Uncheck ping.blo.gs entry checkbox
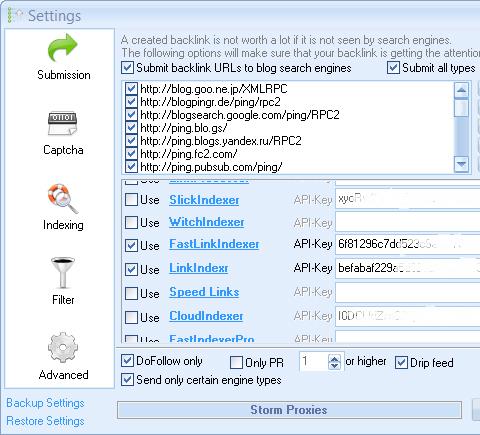Viewport: 480px width, 435px height. click(x=131, y=128)
